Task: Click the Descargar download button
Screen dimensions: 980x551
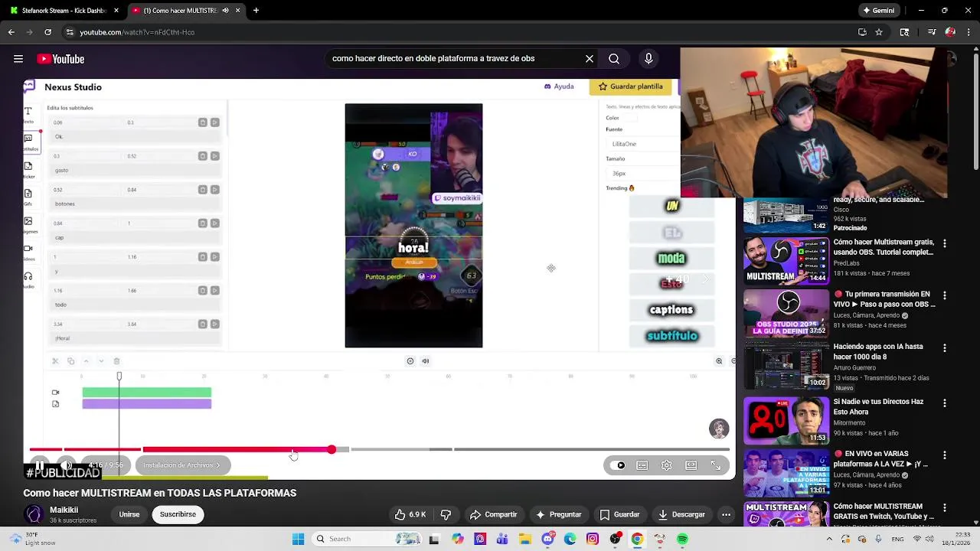Action: coord(681,514)
